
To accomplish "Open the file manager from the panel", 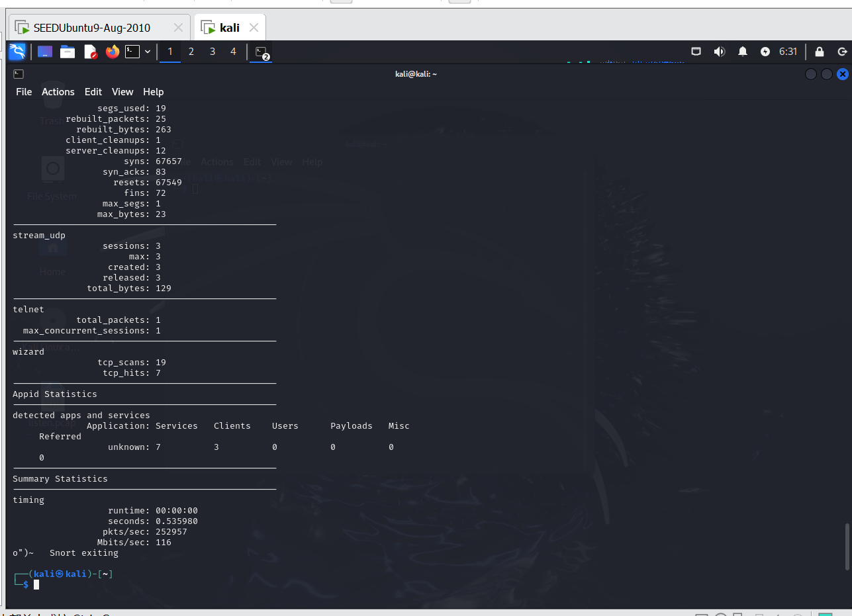I will coord(68,52).
